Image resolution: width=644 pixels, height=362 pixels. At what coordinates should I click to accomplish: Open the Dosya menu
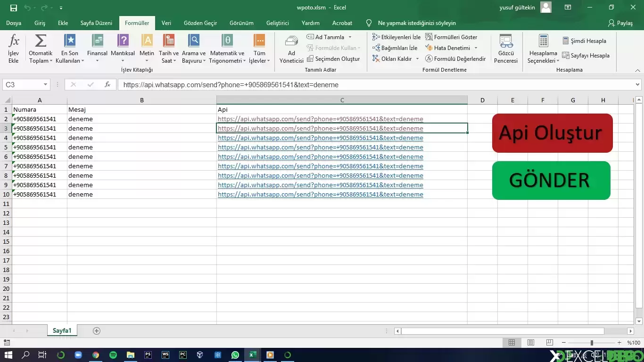(x=14, y=23)
